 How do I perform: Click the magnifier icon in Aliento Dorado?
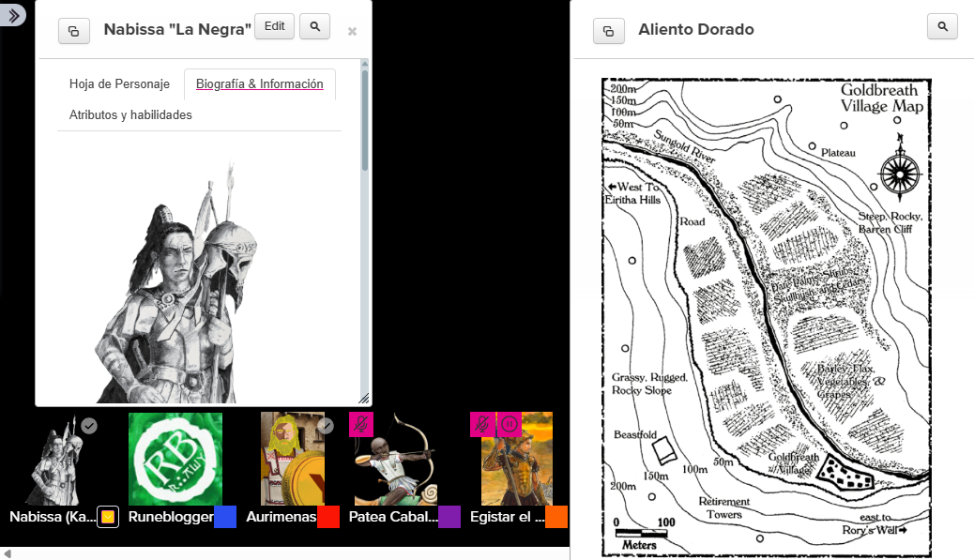(942, 26)
